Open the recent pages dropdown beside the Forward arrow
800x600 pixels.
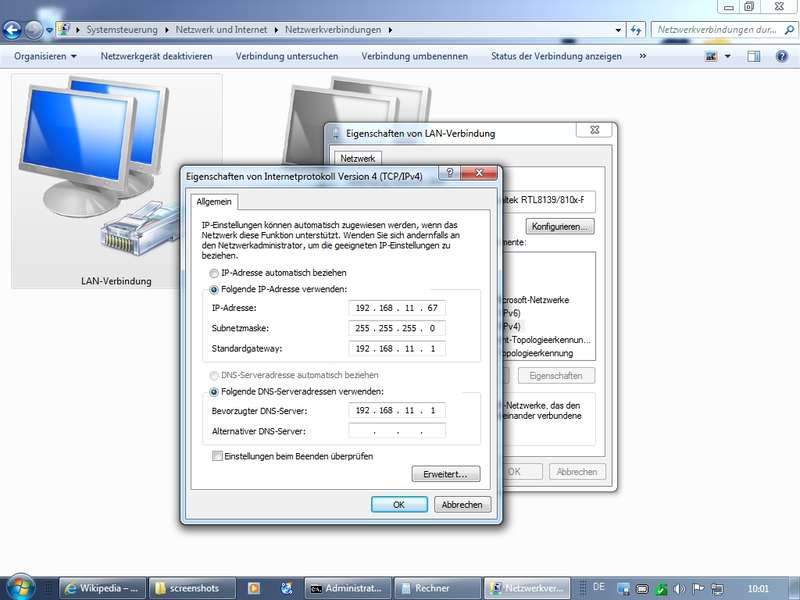(49, 30)
